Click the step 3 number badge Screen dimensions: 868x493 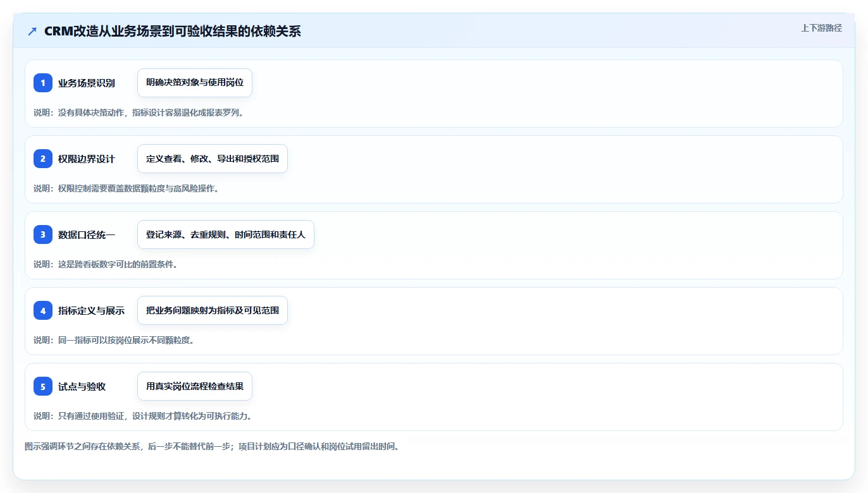[43, 234]
